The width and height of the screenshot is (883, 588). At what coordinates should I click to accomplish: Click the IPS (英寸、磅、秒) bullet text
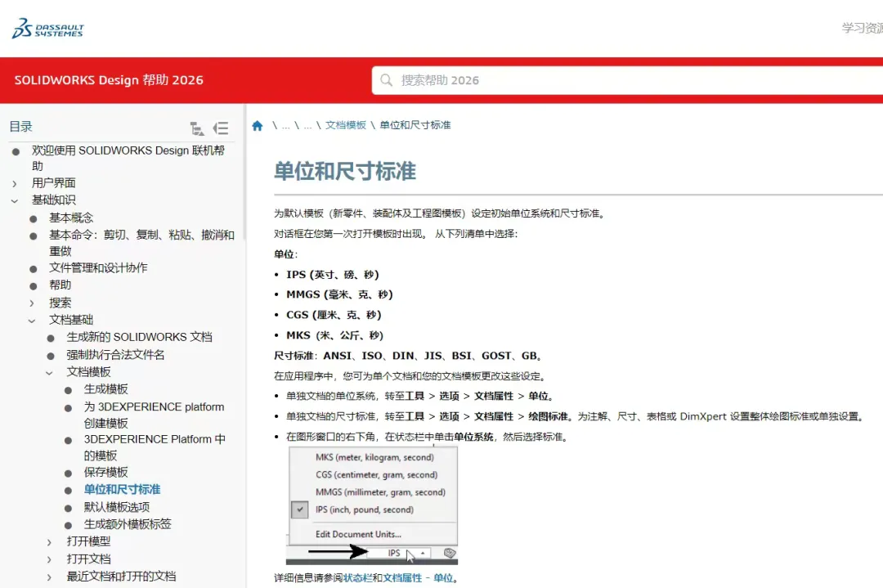(332, 274)
